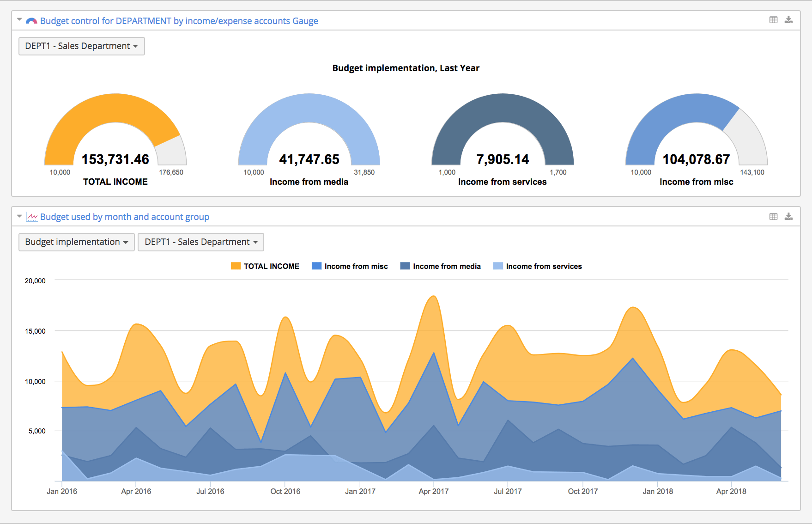Open Budget control for DEPARTMENT Gauge title link
The width and height of the screenshot is (812, 524).
179,21
